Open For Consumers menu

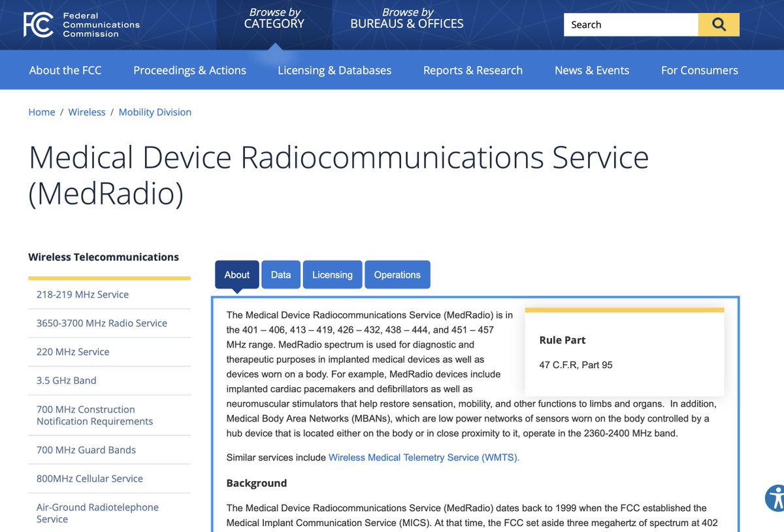(700, 70)
